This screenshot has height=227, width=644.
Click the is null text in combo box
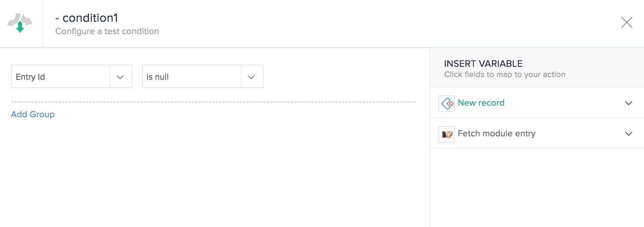(157, 77)
